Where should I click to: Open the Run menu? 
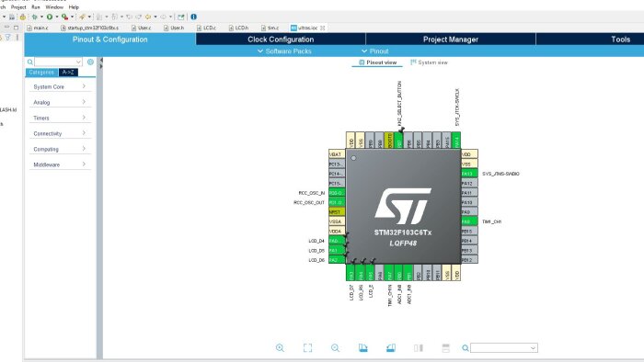36,7
